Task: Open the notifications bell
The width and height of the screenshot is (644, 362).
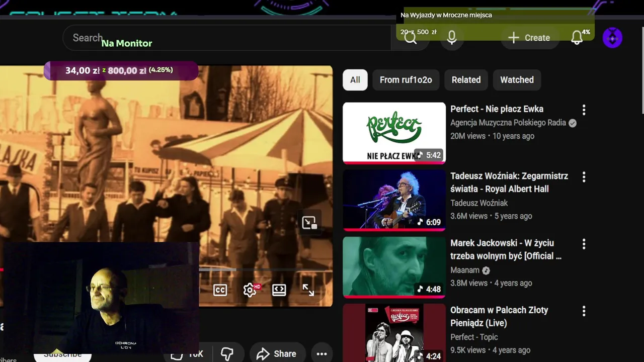Action: click(x=577, y=38)
